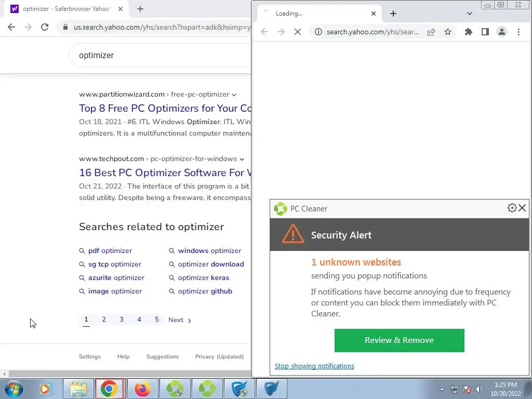Click Review & Remove green button

click(x=400, y=340)
